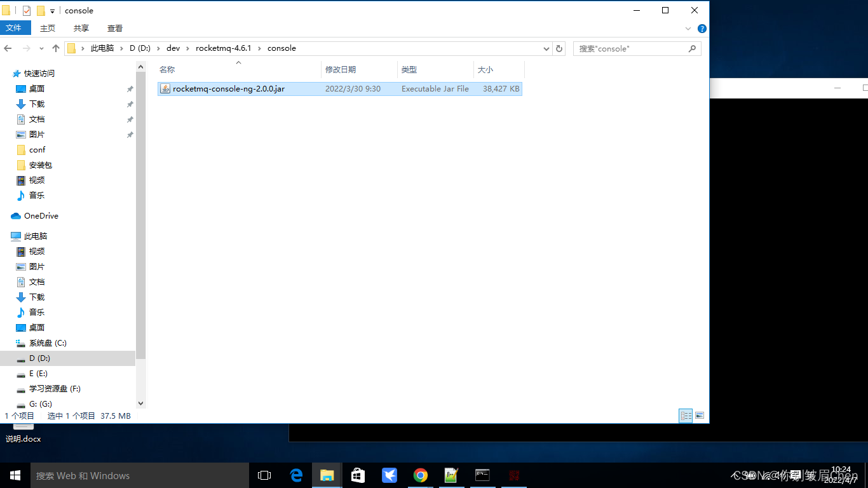Switch to large icons view in status bar
868x488 pixels.
coord(700,416)
